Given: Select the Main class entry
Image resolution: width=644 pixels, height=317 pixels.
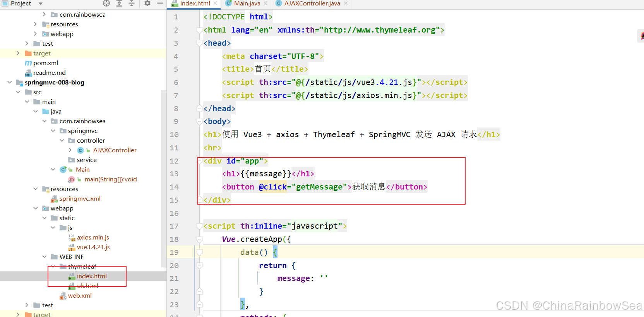Looking at the screenshot, I should (83, 169).
